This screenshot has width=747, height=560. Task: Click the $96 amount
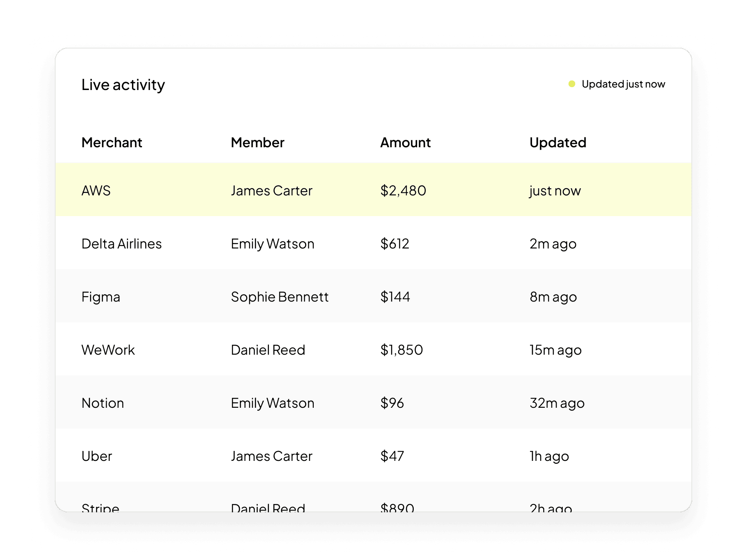click(392, 403)
